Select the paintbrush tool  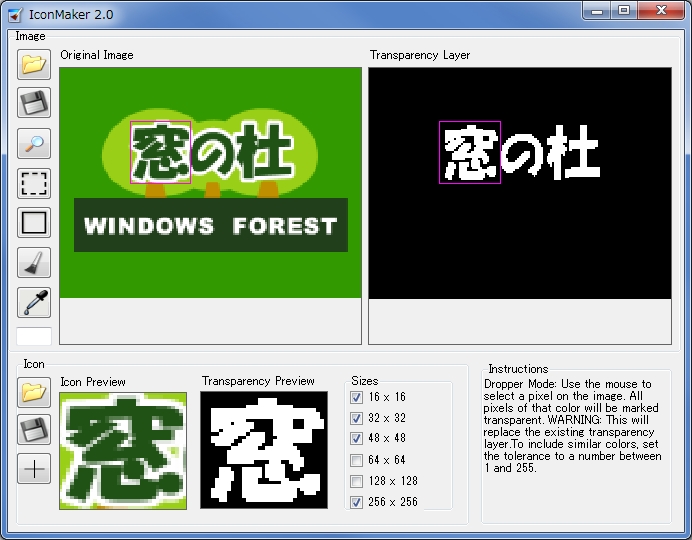(x=34, y=262)
